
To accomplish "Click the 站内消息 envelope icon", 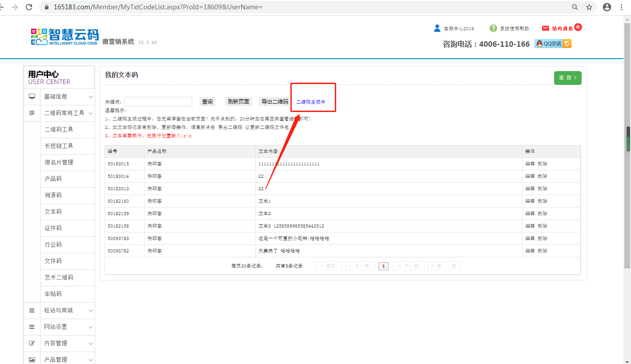I will 546,28.
